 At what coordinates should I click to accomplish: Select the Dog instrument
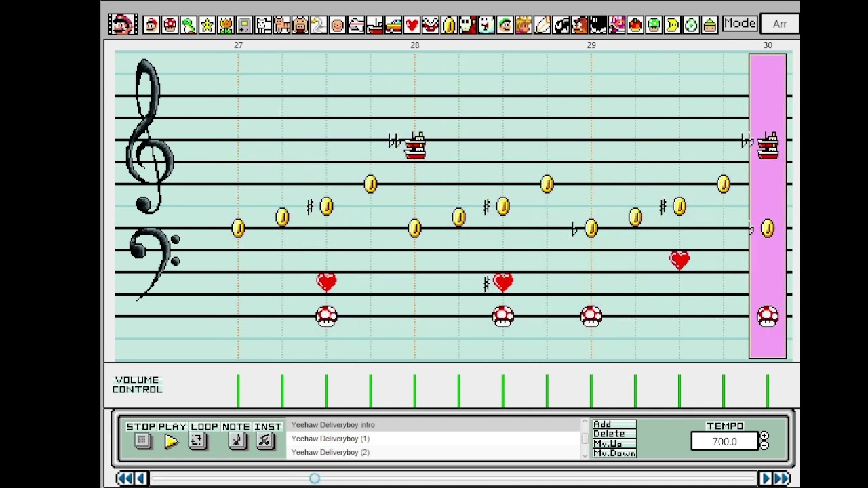(x=263, y=25)
